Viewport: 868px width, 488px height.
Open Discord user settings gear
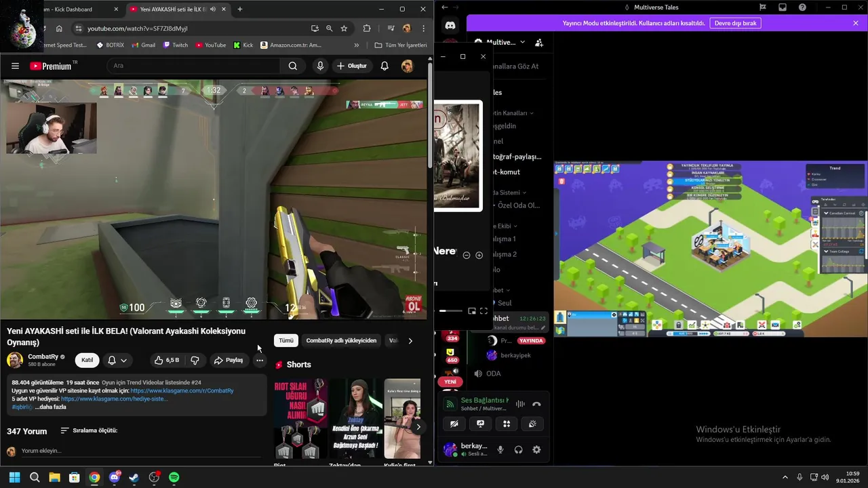tap(536, 449)
